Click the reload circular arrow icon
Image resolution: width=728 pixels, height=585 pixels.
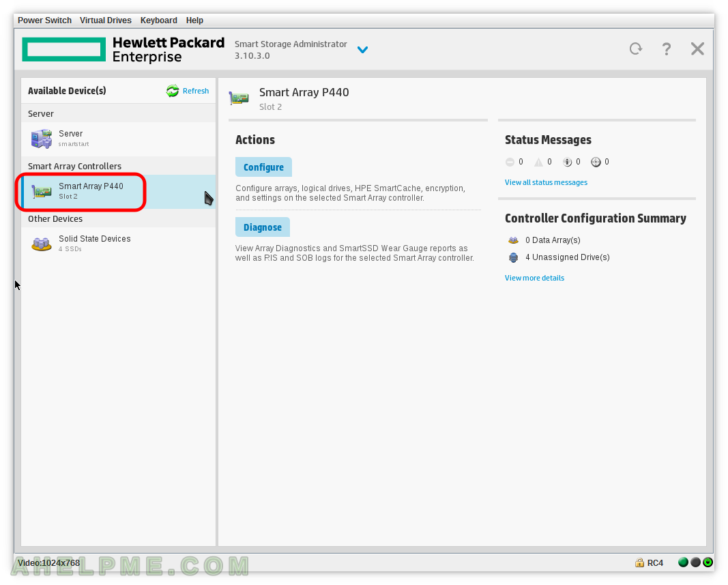click(636, 48)
